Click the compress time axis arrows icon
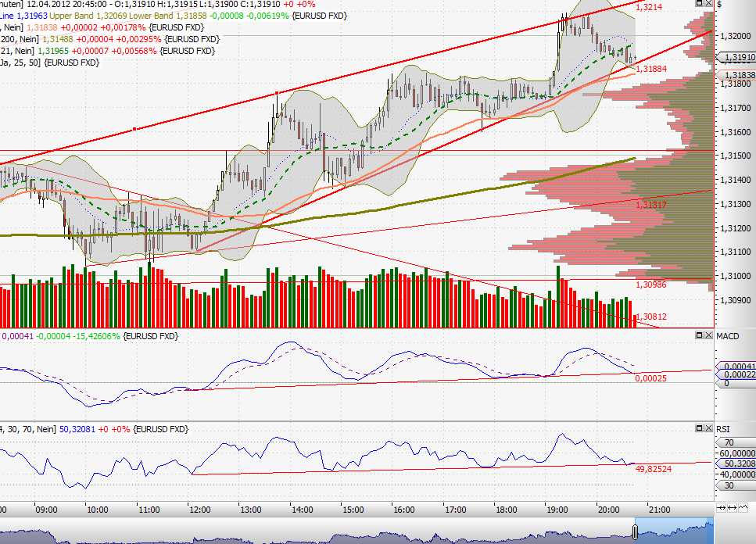The height and width of the screenshot is (544, 756). (x=722, y=507)
